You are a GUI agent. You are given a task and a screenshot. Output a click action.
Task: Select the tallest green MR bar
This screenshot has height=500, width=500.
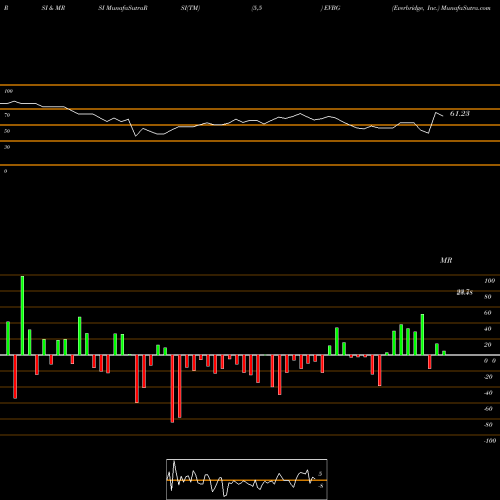22,315
